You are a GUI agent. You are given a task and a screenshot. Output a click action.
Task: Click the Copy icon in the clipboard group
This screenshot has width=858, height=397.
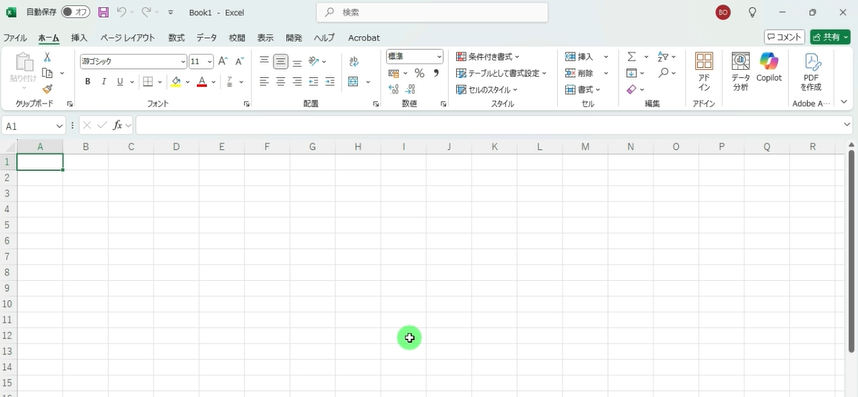48,73
